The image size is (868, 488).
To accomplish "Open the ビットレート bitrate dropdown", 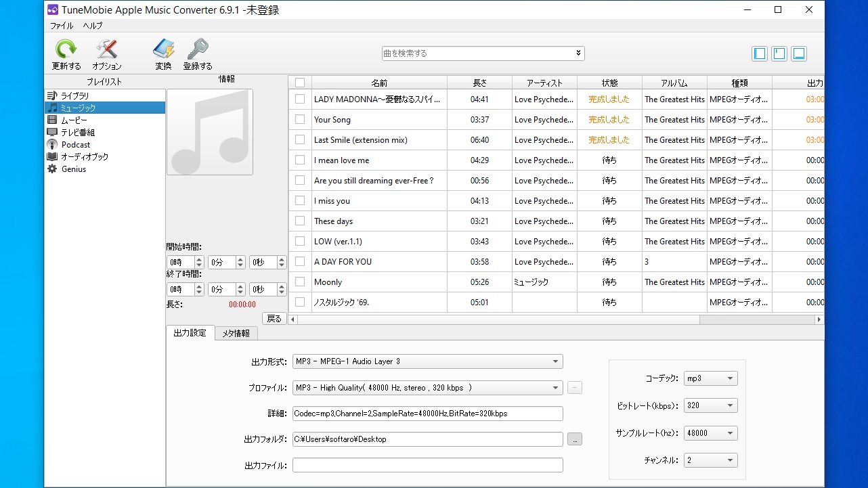I will [710, 405].
